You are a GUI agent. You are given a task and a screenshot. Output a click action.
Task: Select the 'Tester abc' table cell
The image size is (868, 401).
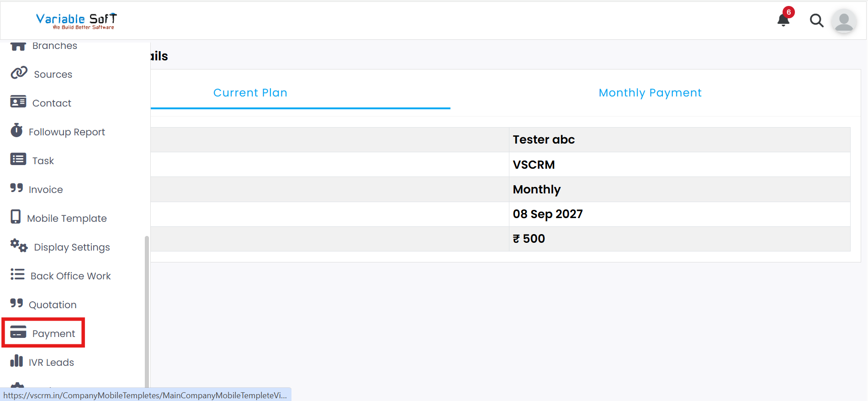click(x=680, y=139)
